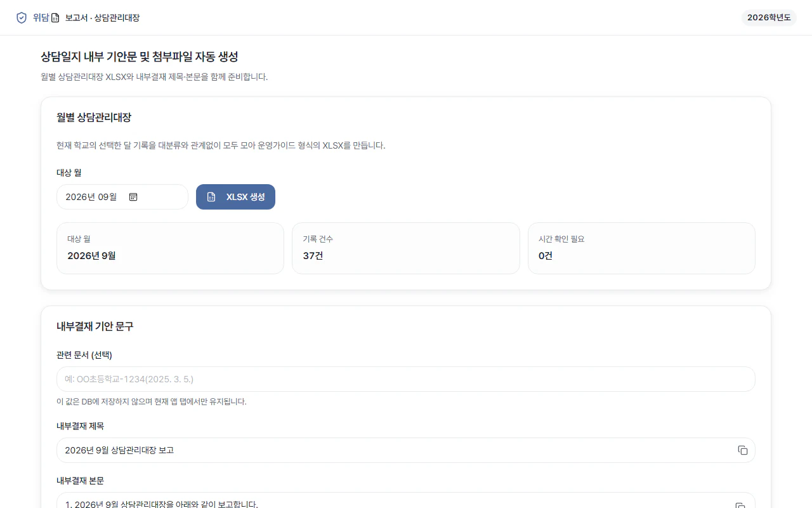
Task: Click the subtitle starting with 월별 상담관리대장 XLSX와
Action: (154, 77)
